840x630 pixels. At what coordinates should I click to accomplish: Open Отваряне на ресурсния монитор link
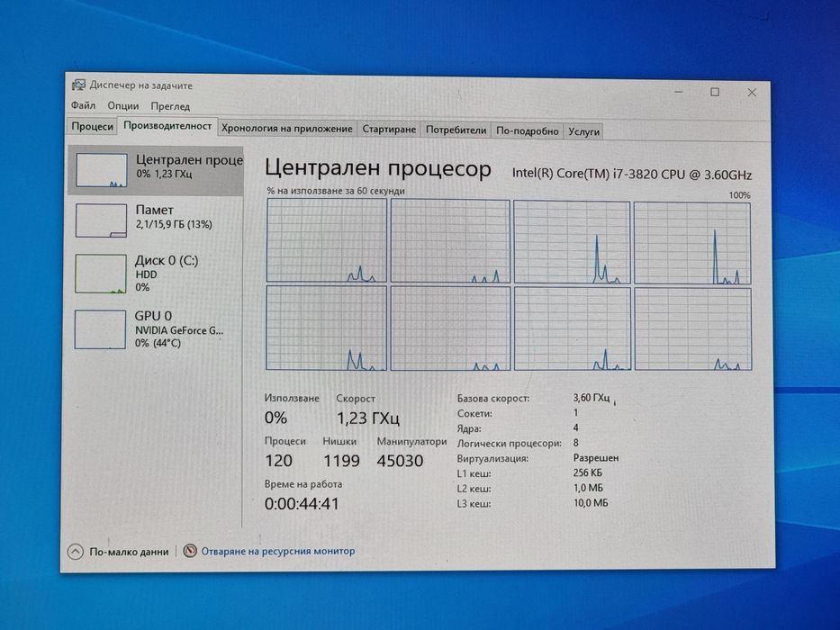pyautogui.click(x=277, y=551)
